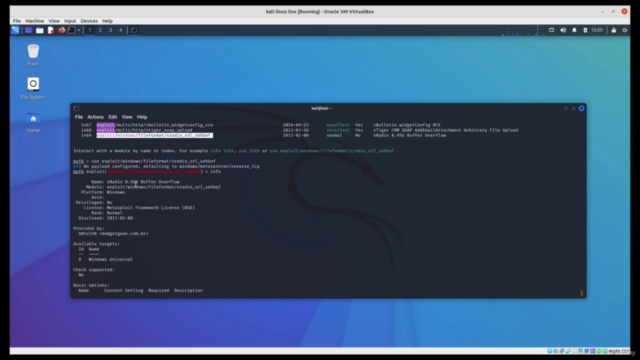Click VirtualBox hard disk activity status icon

[549, 351]
